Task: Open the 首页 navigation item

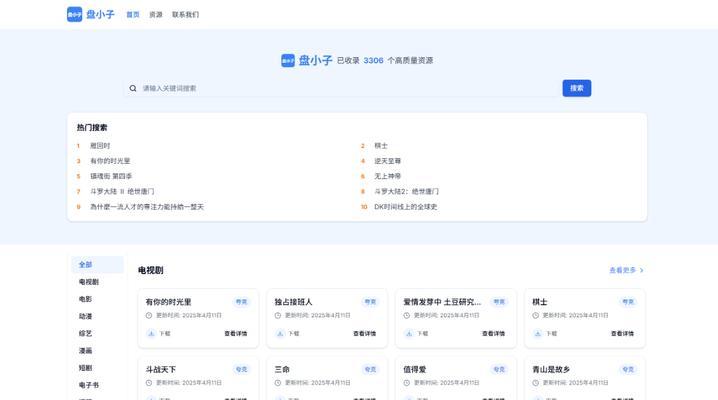Action: click(x=133, y=15)
